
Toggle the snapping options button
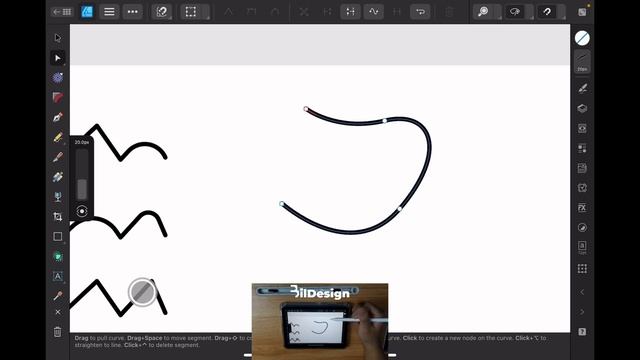pos(162,12)
